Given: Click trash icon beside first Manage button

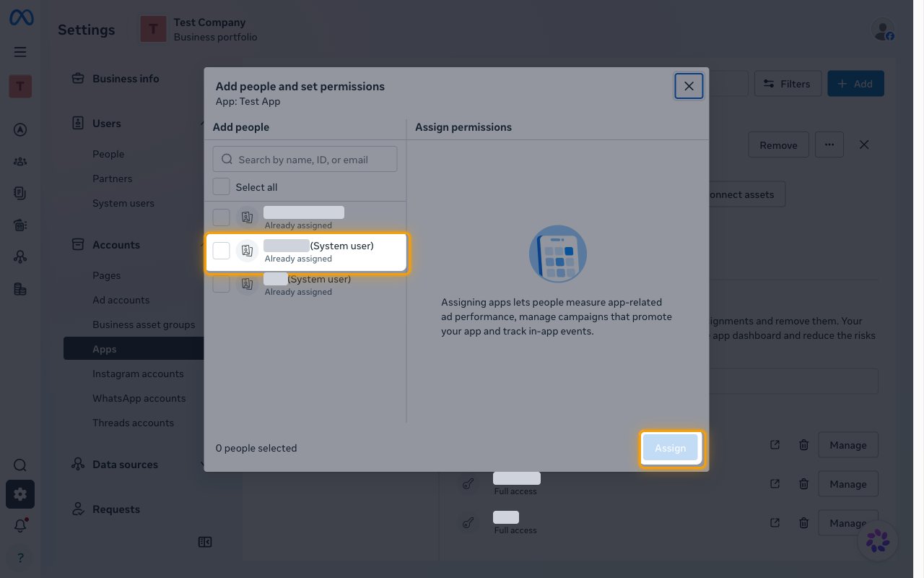Looking at the screenshot, I should 803,445.
